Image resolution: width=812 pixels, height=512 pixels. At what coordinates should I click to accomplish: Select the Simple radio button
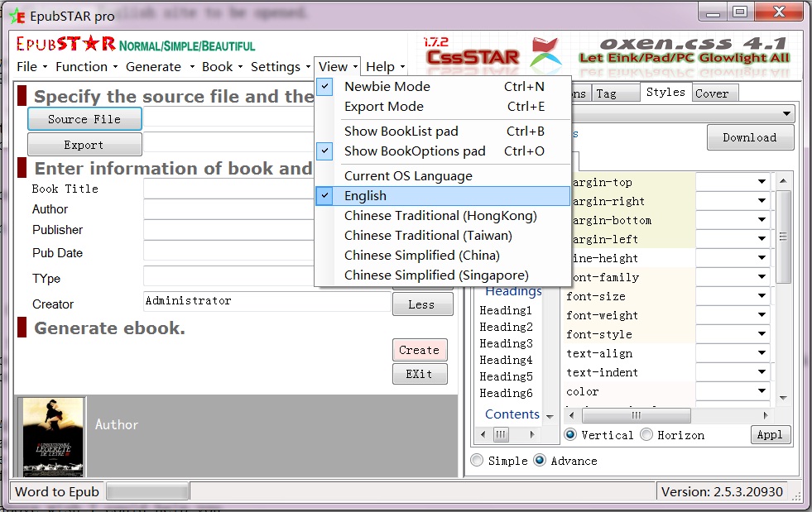click(x=477, y=460)
